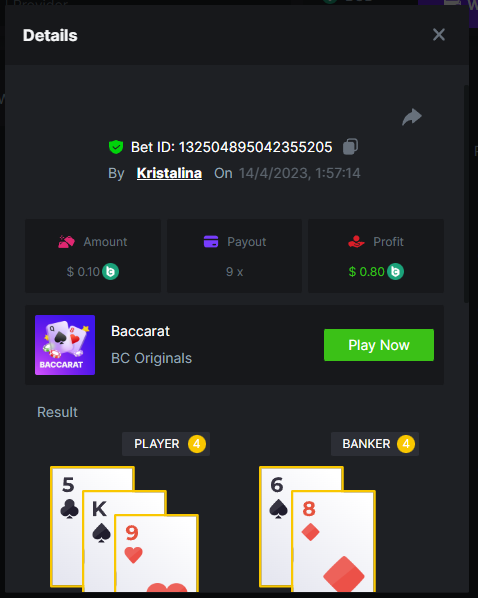Click the Payout card icon
Screen dimensions: 478x598
pyautogui.click(x=211, y=242)
